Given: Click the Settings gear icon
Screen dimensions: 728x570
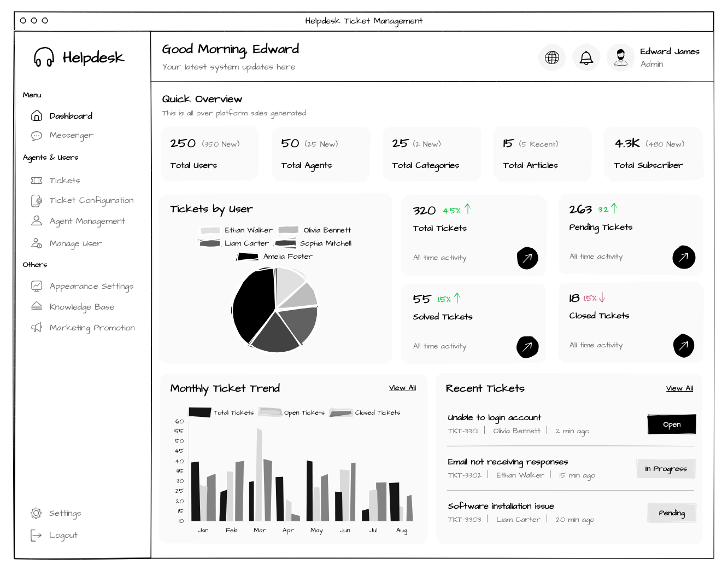Looking at the screenshot, I should 36,513.
